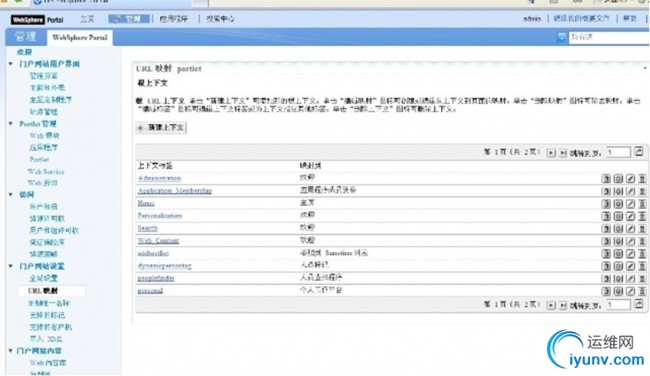
Task: Click the 主页 top navigation item
Action: [x=87, y=19]
